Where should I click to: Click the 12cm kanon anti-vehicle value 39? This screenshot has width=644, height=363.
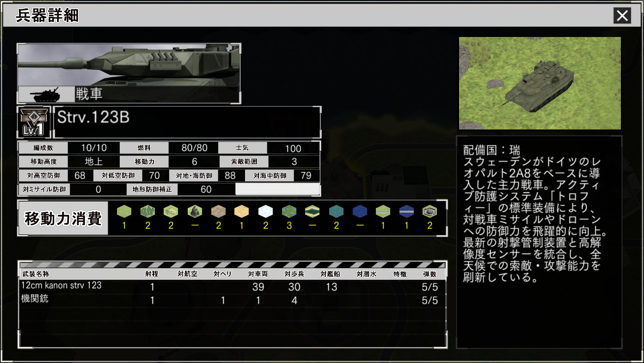[x=258, y=287]
